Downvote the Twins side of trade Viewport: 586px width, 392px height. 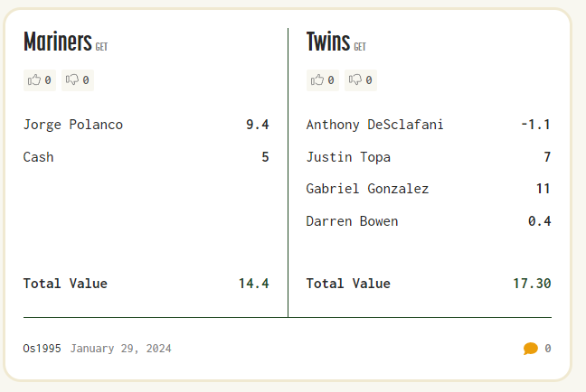click(356, 80)
